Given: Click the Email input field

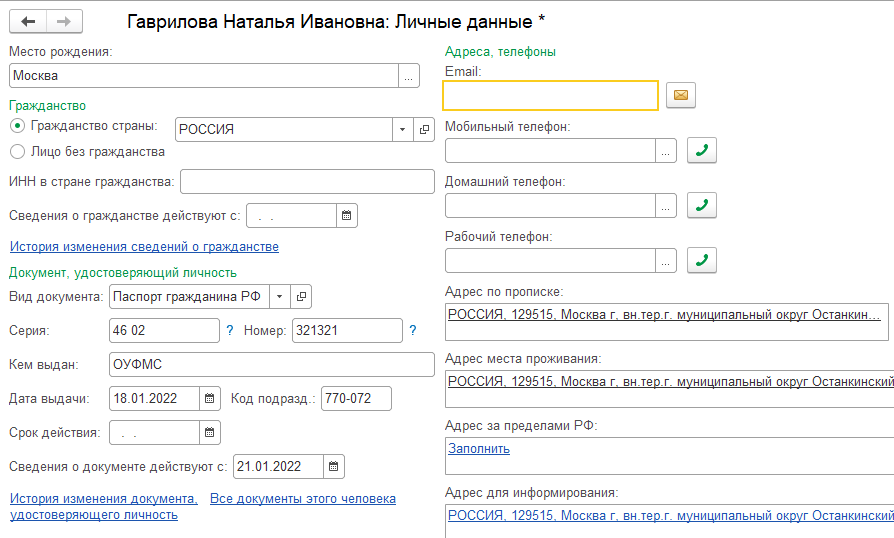Looking at the screenshot, I should [x=550, y=95].
